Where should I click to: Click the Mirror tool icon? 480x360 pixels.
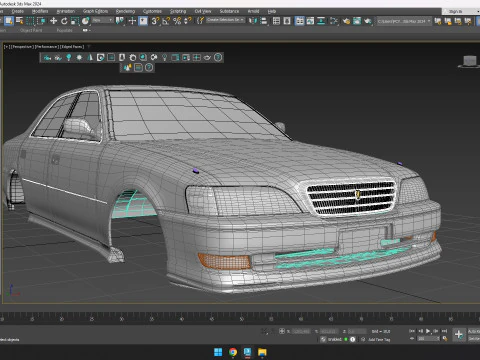253,21
